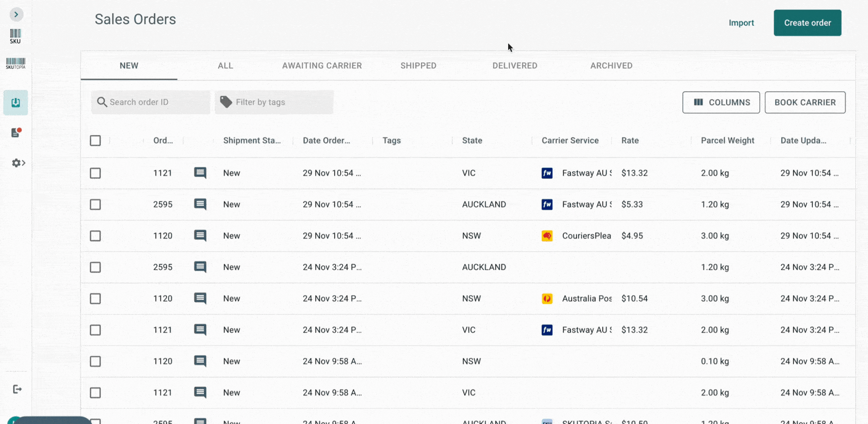The height and width of the screenshot is (424, 868).
Task: Sort by the Shipment Status column header
Action: [252, 140]
